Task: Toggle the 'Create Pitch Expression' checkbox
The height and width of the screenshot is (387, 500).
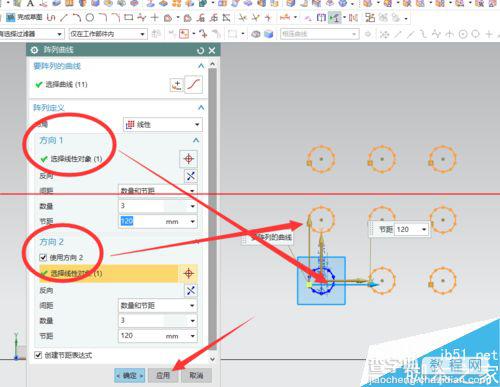Action: tap(38, 355)
